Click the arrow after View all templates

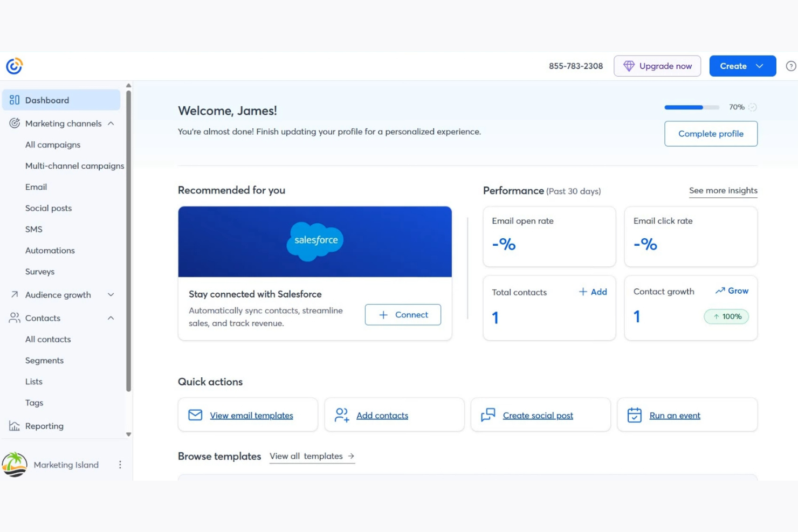(x=351, y=456)
